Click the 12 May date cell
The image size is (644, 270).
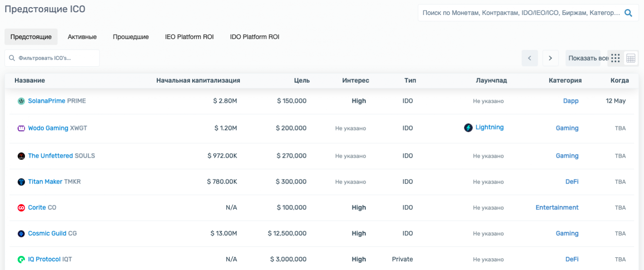point(616,101)
